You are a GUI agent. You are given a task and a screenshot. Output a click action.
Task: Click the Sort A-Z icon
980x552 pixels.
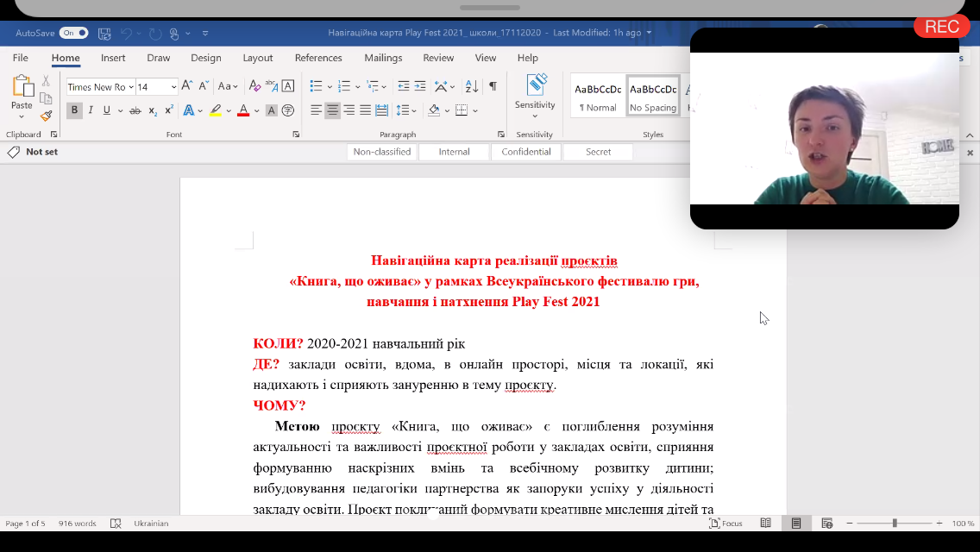coord(471,86)
